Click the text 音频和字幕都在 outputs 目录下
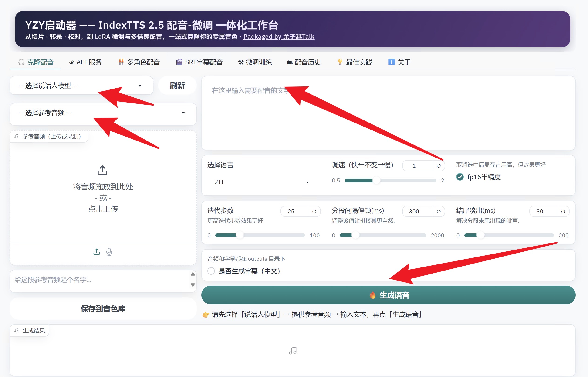The width and height of the screenshot is (588, 377). coord(246,259)
